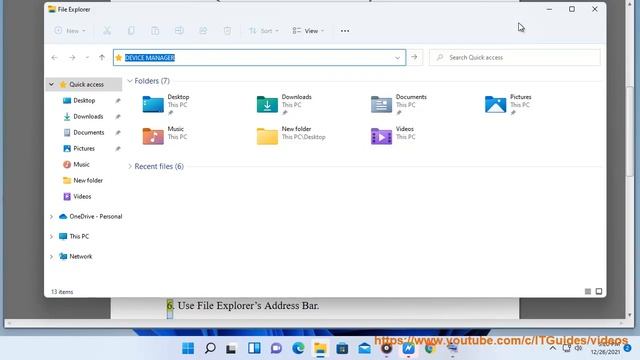Open address bar history dropdown
Image resolution: width=640 pixels, height=360 pixels.
pos(398,58)
